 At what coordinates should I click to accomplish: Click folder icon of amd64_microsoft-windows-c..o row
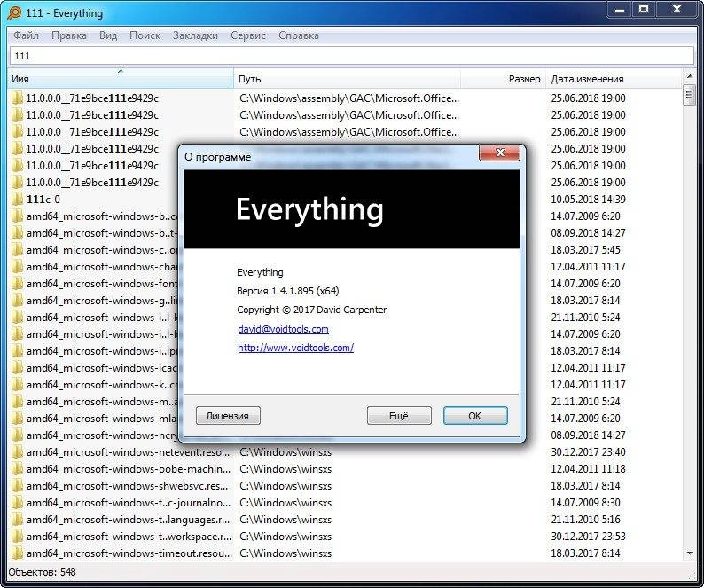17,250
